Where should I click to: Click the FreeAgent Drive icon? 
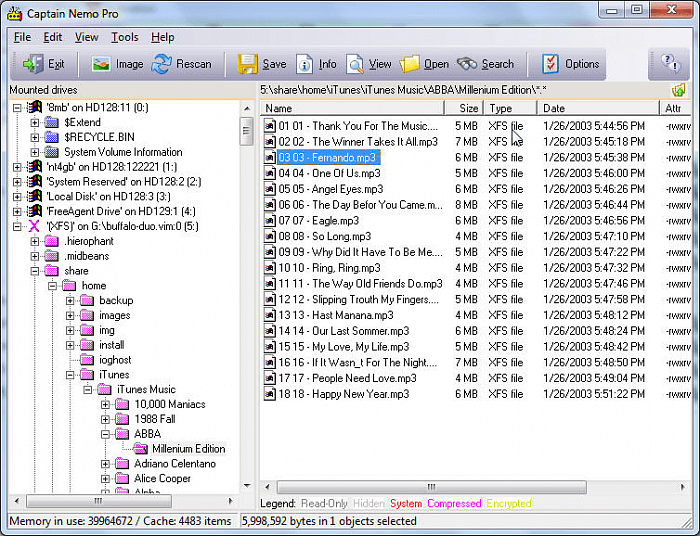[x=34, y=212]
